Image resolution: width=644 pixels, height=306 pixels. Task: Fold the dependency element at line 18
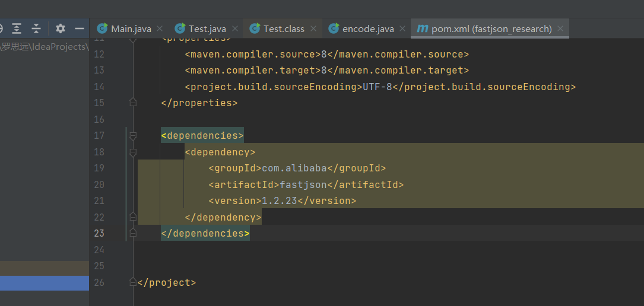pyautogui.click(x=133, y=152)
